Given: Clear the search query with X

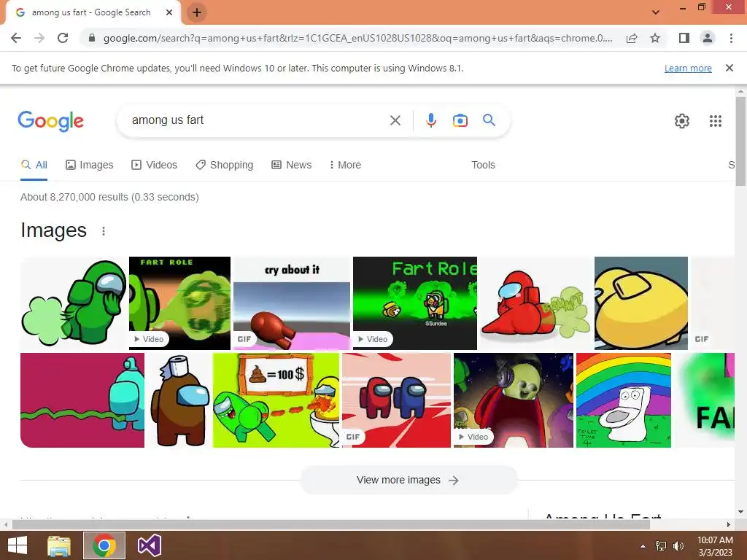Looking at the screenshot, I should tap(395, 120).
